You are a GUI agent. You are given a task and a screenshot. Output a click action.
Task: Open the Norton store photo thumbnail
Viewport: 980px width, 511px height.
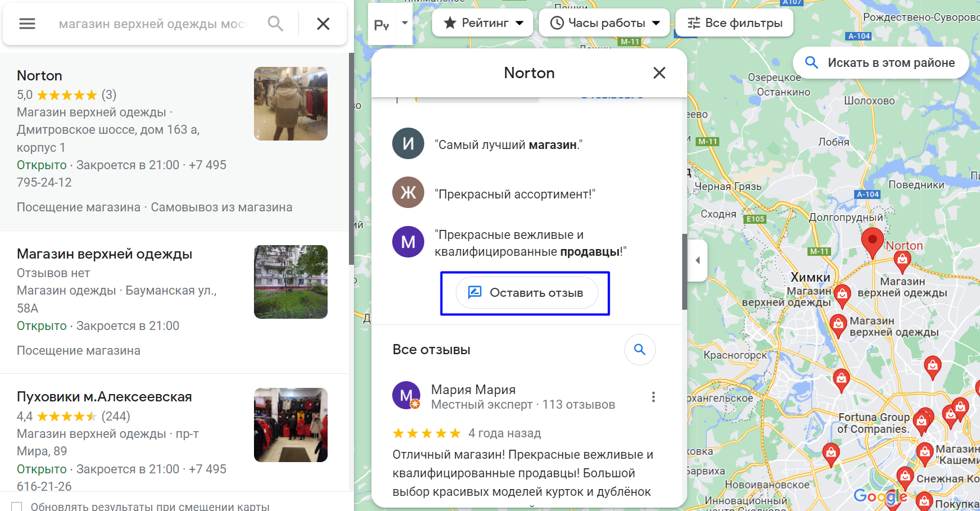[x=291, y=104]
